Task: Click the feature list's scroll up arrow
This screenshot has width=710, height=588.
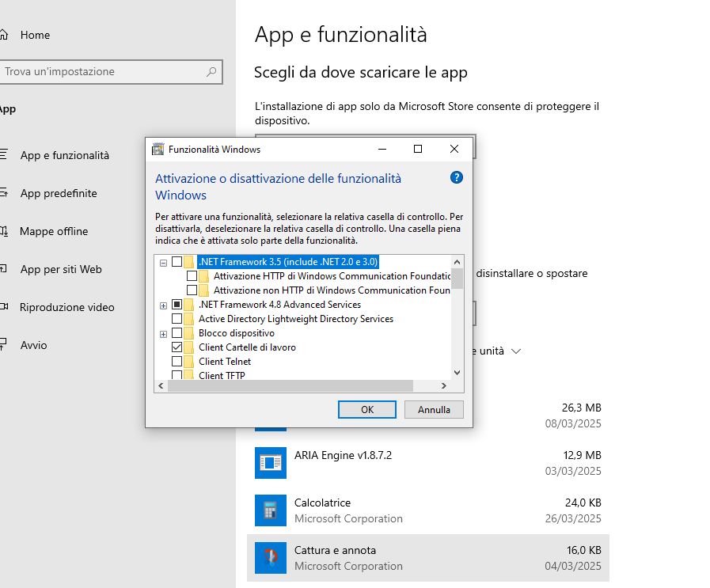Action: [457, 262]
